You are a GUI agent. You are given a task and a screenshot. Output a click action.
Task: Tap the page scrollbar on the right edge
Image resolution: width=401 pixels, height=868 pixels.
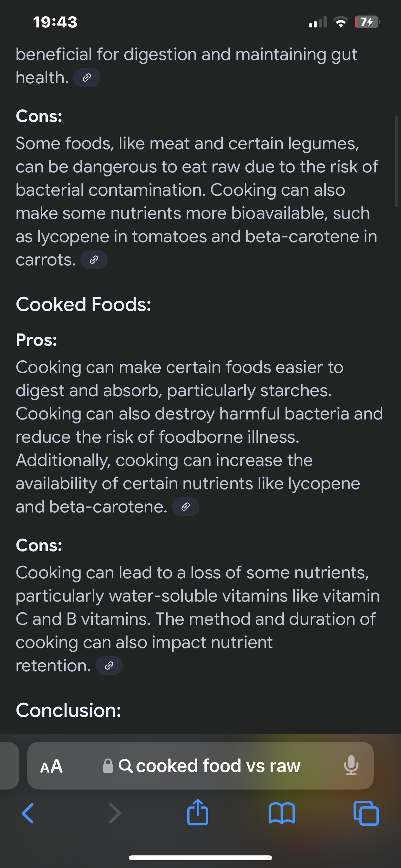396,161
